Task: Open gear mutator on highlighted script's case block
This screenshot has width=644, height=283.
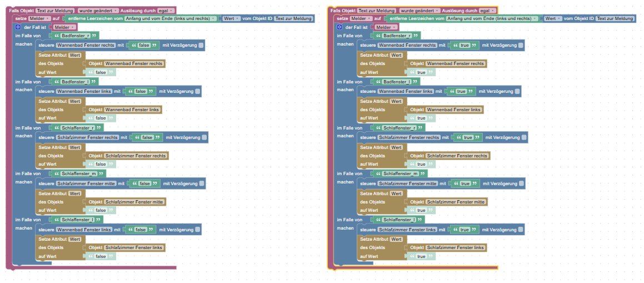Action: point(340,27)
